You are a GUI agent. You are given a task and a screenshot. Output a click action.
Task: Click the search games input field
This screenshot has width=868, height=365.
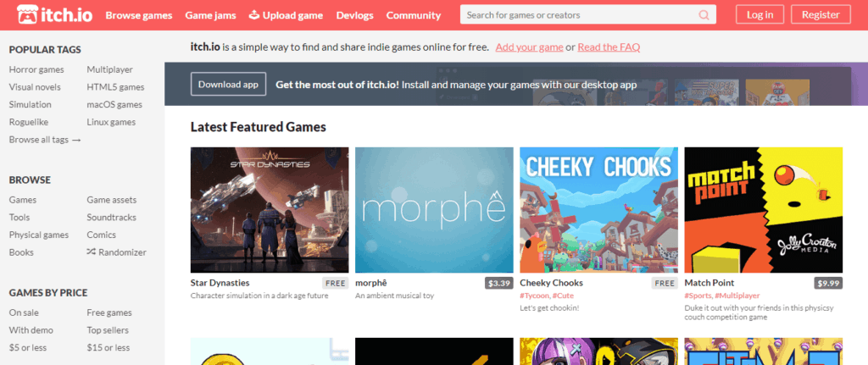pyautogui.click(x=588, y=15)
